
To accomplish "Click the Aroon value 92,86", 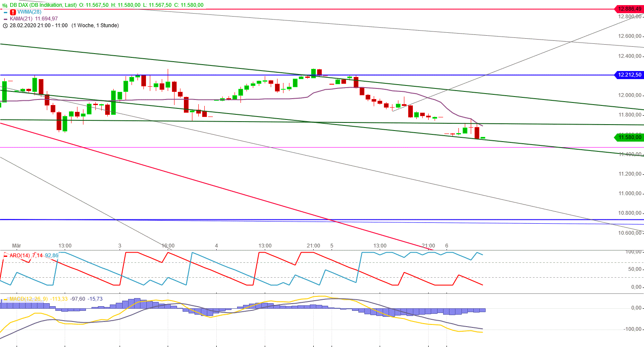I will coord(52,256).
